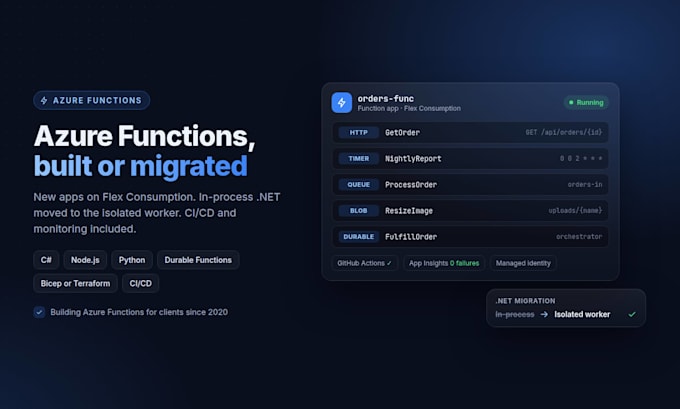
Task: Click the QUEUE trigger badge
Action: coord(358,184)
